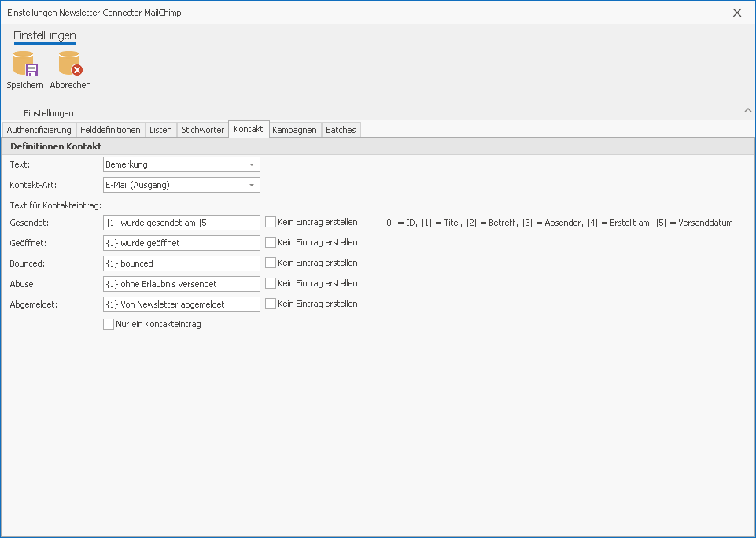This screenshot has width=756, height=538.
Task: Click the Abbrechen cancel icon
Action: (x=70, y=64)
